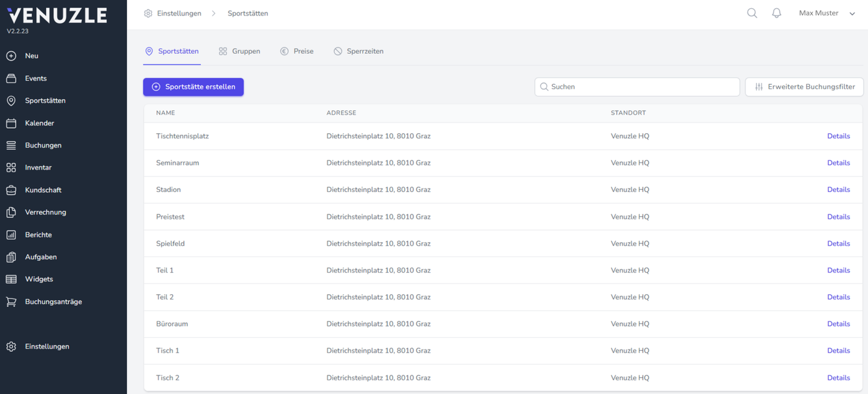The width and height of the screenshot is (868, 394).
Task: Click the Neu plus icon in sidebar
Action: pyautogui.click(x=11, y=56)
